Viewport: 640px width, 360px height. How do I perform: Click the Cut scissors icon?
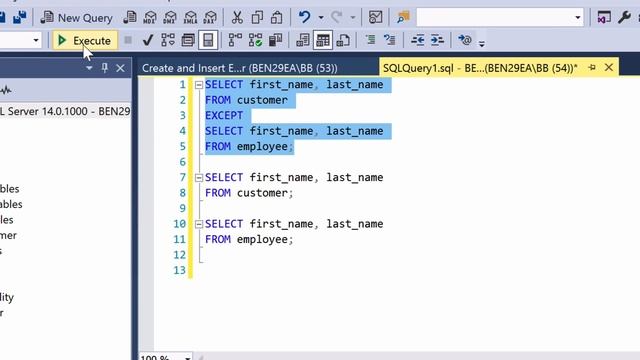[x=237, y=17]
